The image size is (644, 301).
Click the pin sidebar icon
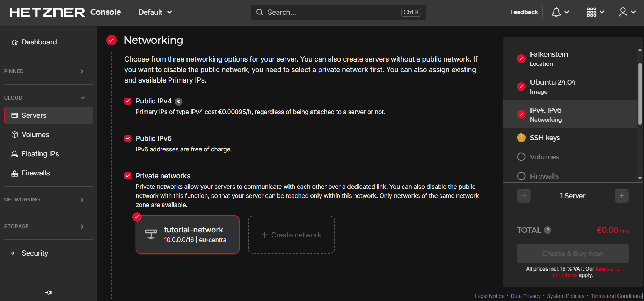tap(49, 292)
